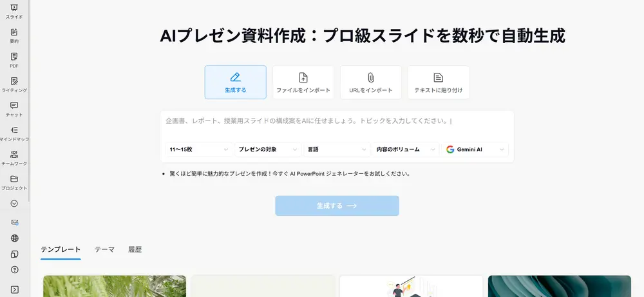Open the ライティング writing tool
644x297 pixels.
pyautogui.click(x=14, y=84)
